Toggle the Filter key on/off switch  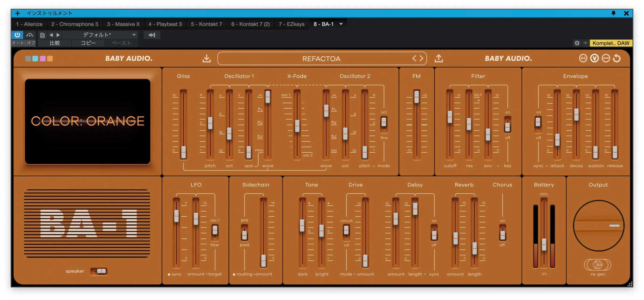[507, 125]
